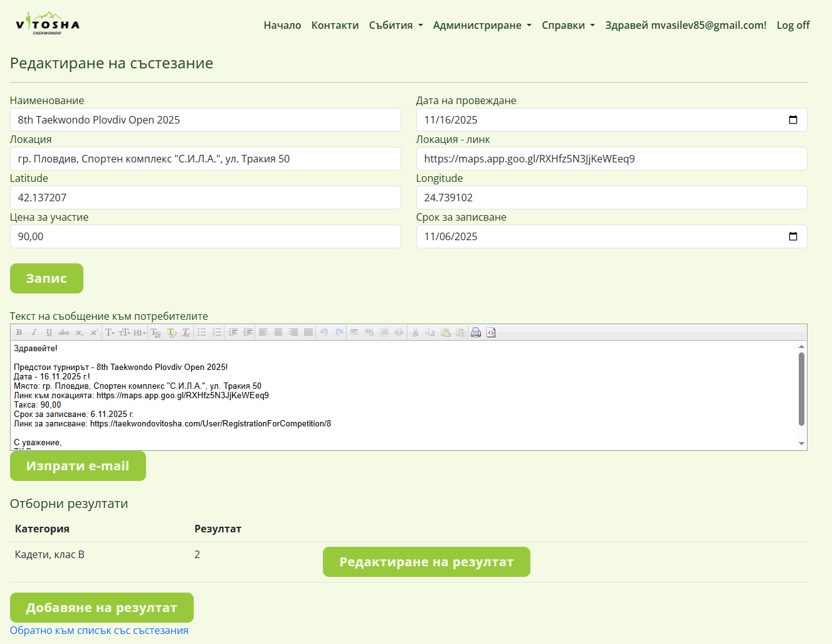Insert a bulleted list

click(x=202, y=332)
